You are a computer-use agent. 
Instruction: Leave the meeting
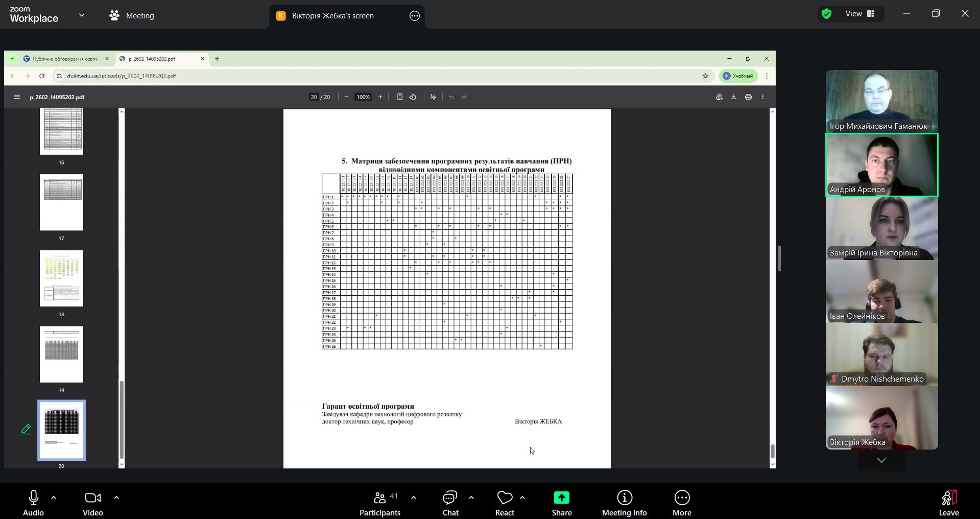(x=948, y=503)
